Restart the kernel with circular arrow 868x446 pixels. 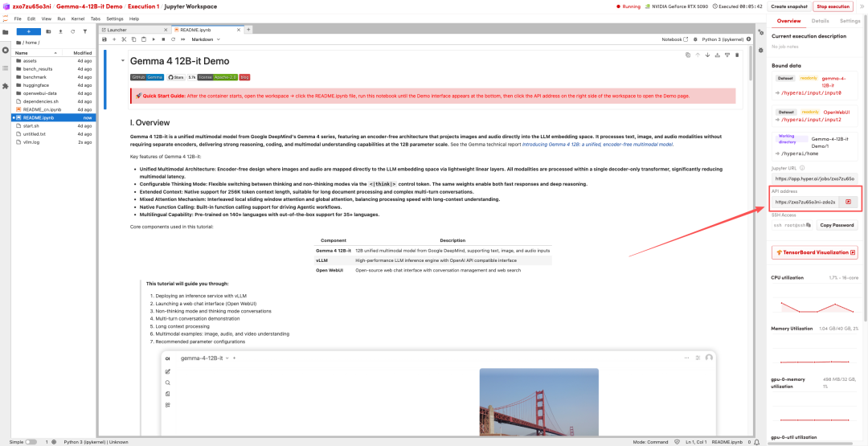[173, 39]
